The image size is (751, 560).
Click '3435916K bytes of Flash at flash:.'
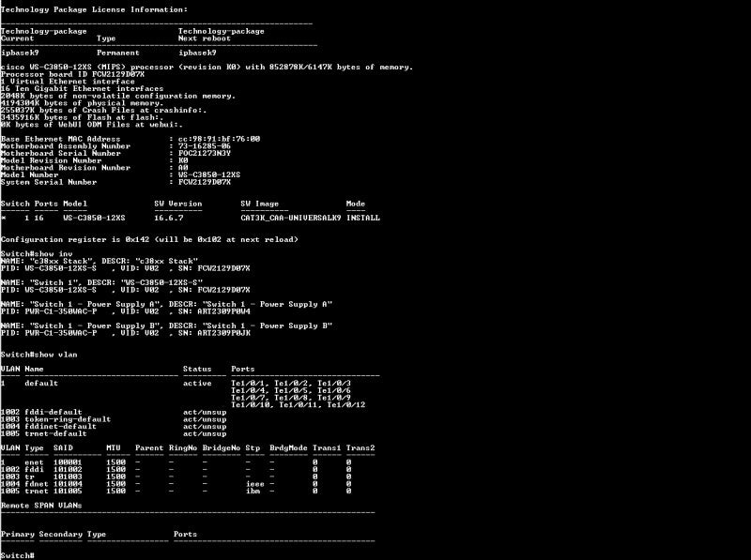[82, 117]
